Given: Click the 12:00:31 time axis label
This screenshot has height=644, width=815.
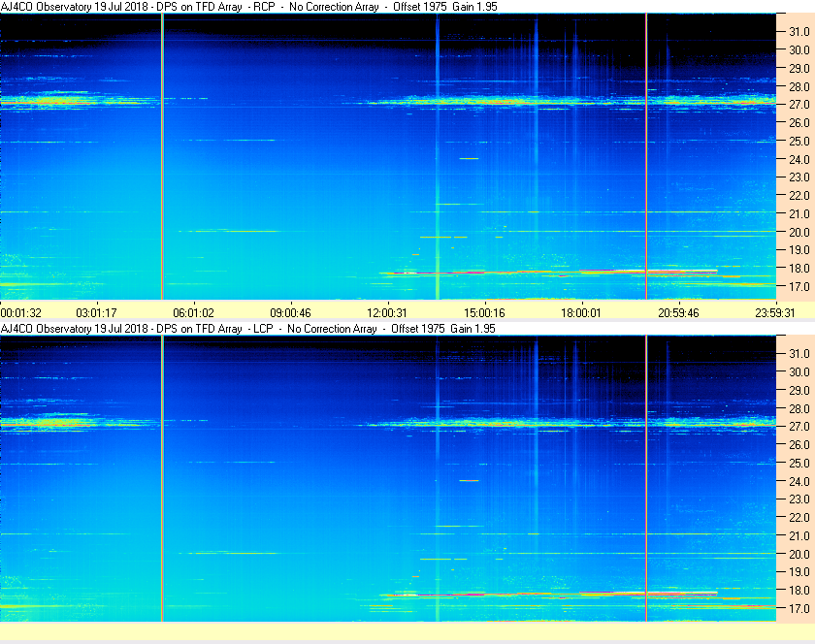Looking at the screenshot, I should coord(387,313).
